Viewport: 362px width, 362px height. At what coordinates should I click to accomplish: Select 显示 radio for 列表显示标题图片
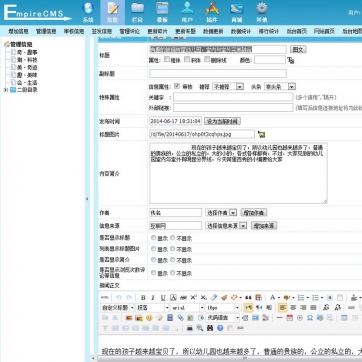click(153, 249)
